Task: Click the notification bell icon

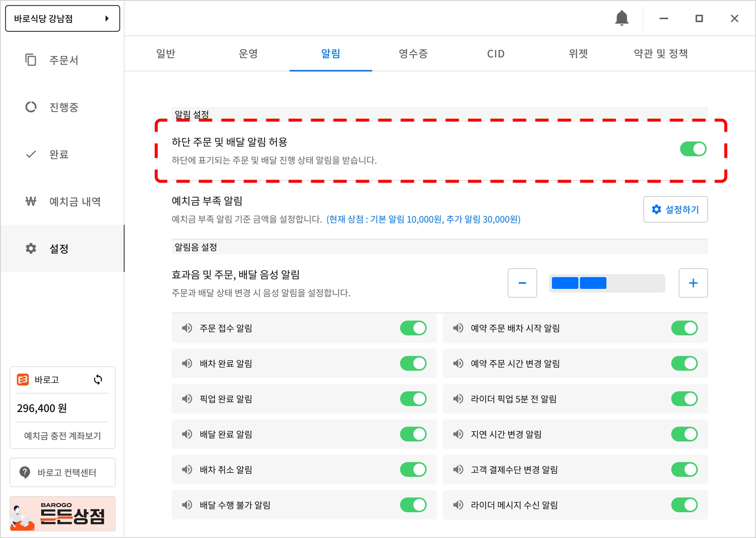Action: pos(621,18)
